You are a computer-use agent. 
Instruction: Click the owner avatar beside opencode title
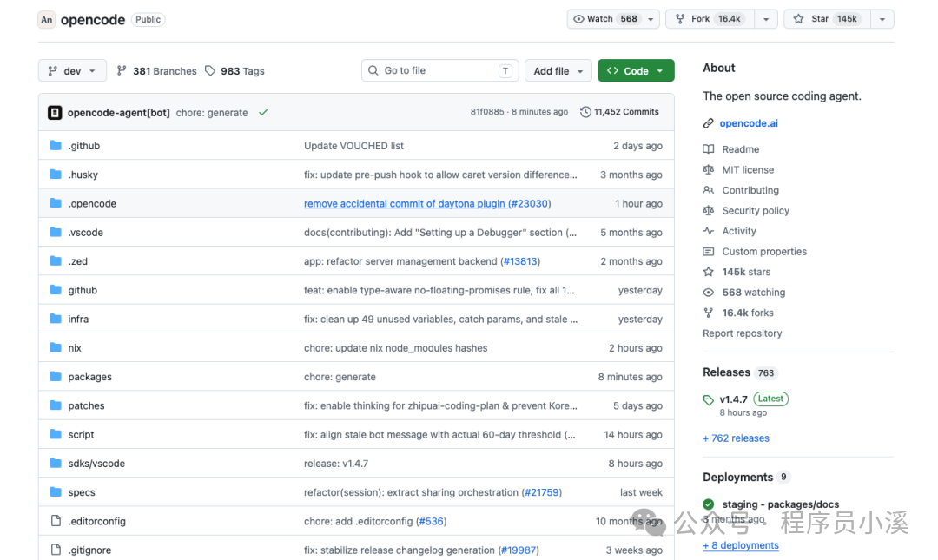click(x=47, y=20)
